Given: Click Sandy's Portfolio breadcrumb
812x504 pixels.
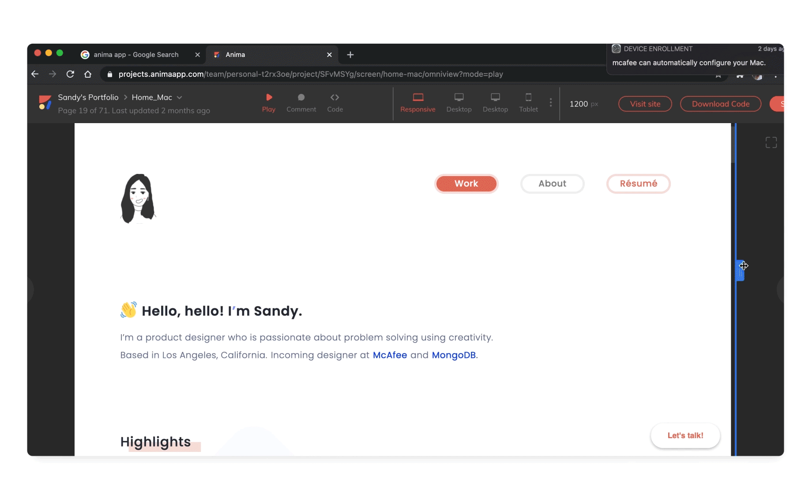Looking at the screenshot, I should [x=88, y=98].
